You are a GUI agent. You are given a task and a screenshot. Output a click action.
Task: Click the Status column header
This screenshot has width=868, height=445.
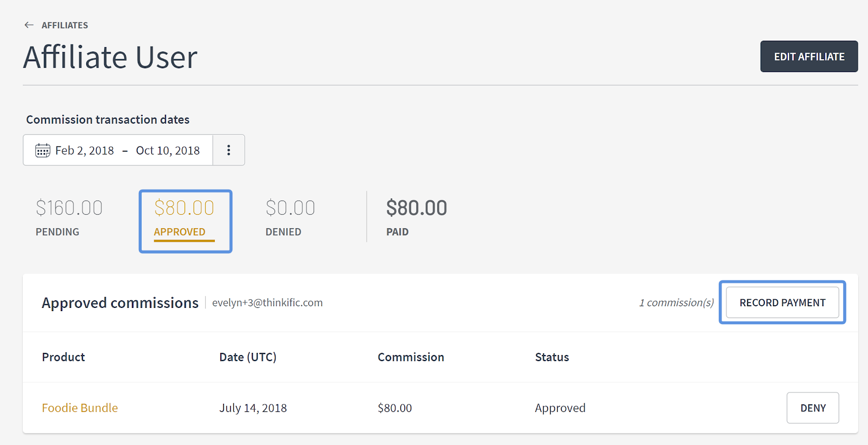click(552, 357)
